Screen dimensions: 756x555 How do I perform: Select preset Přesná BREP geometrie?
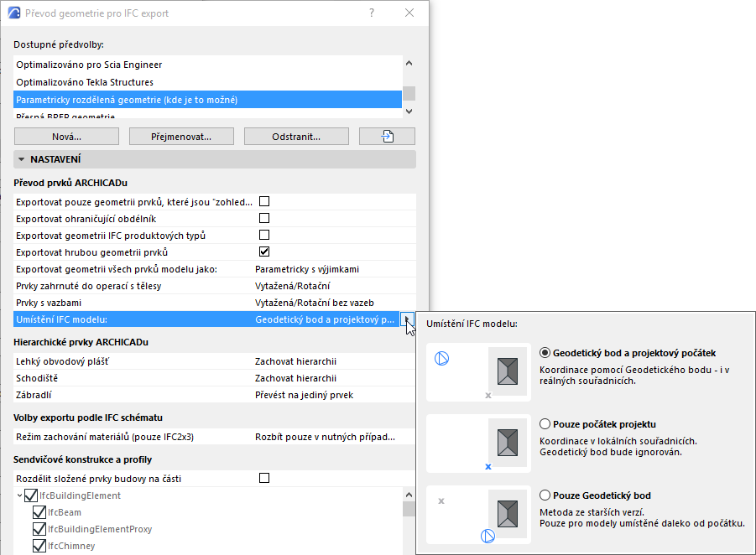click(x=208, y=115)
